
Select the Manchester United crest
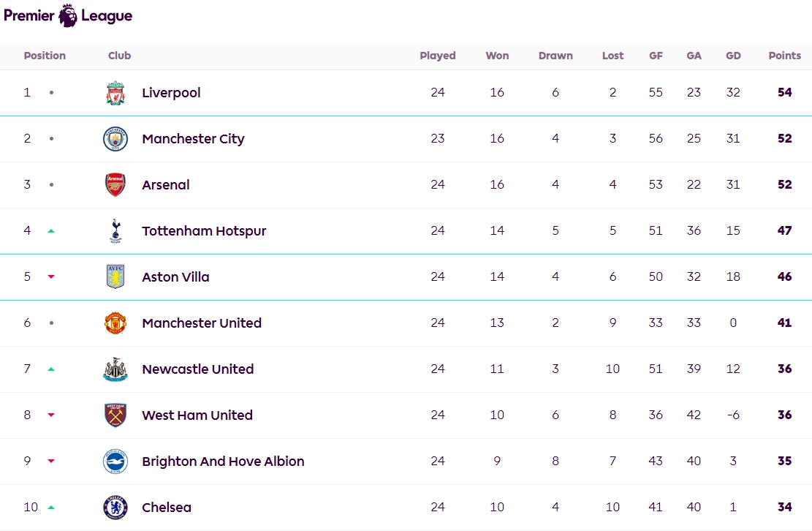tap(115, 323)
